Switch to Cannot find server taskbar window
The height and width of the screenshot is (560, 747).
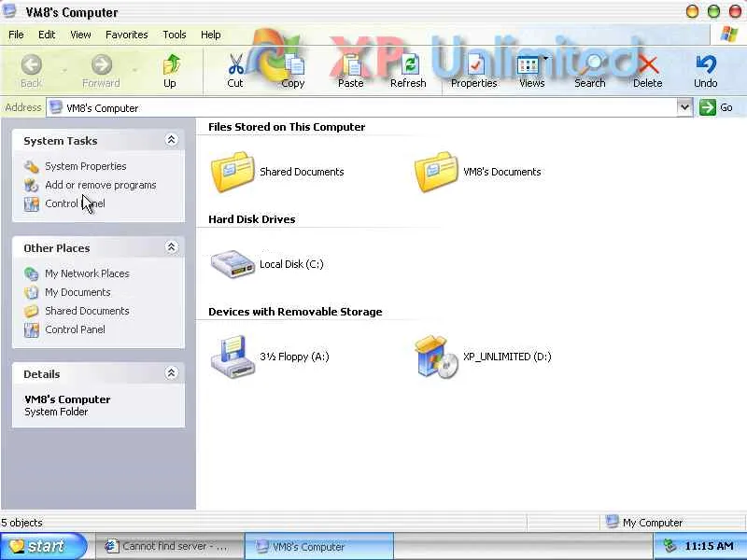168,546
